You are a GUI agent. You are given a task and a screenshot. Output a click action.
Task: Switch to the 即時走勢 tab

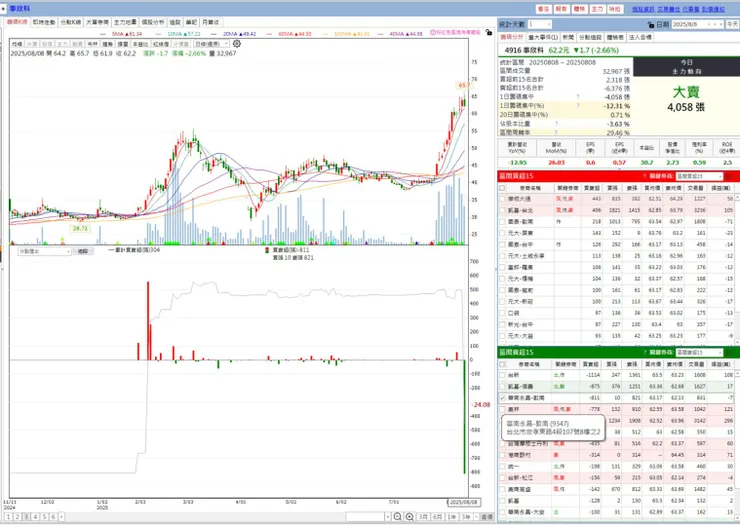point(44,22)
